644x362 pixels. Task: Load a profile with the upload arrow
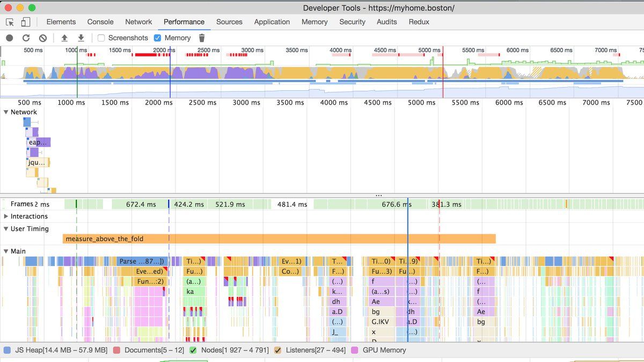[x=64, y=38]
